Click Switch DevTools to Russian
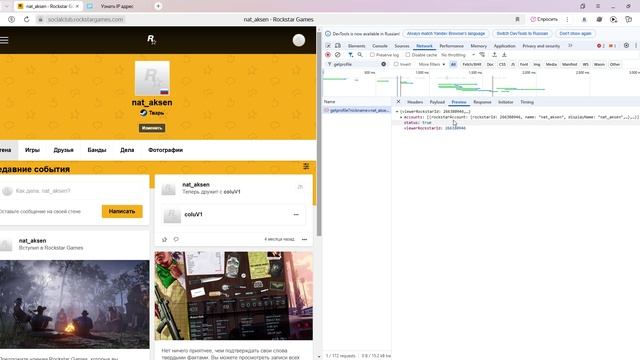This screenshot has width=640, height=360. click(x=522, y=33)
